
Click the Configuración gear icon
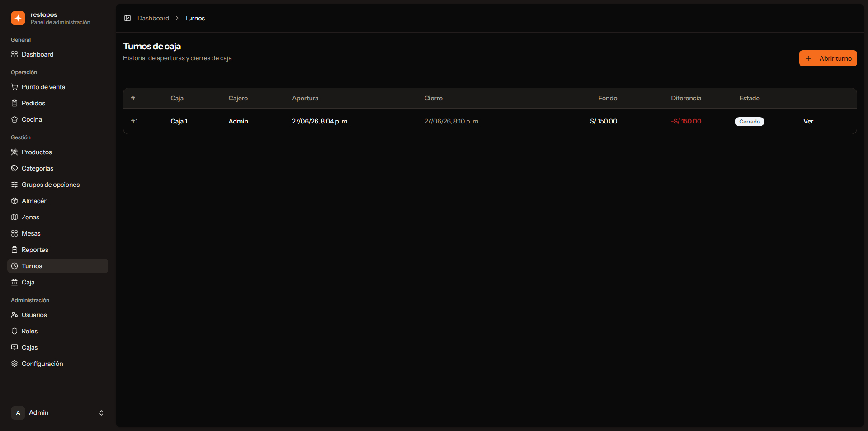click(x=14, y=364)
